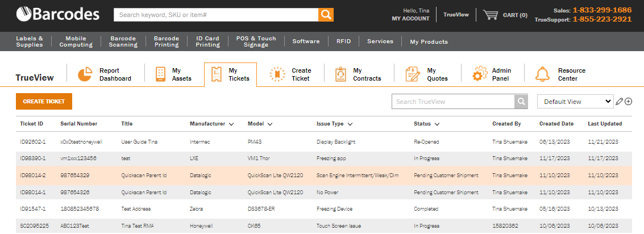This screenshot has width=644, height=234.
Task: Open the Services menu
Action: click(x=380, y=41)
